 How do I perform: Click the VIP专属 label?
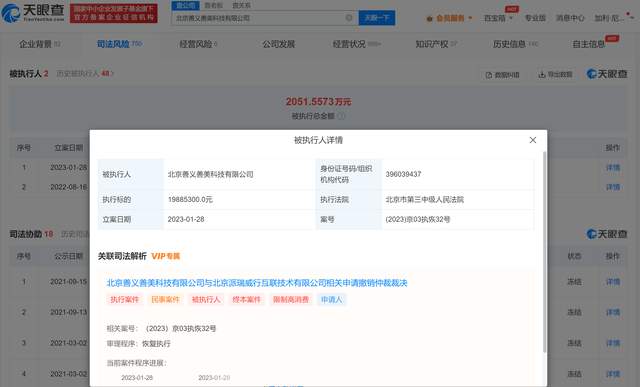pyautogui.click(x=165, y=256)
